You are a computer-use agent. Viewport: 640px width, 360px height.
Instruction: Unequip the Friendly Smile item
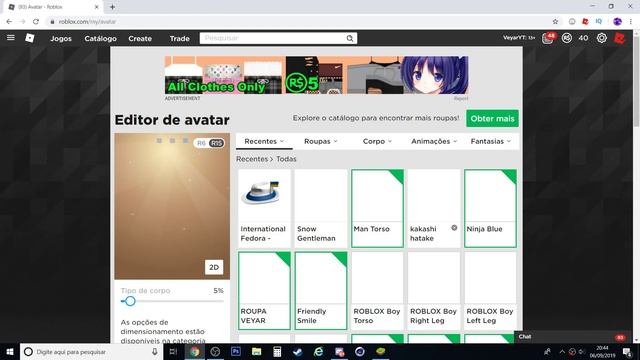point(321,291)
